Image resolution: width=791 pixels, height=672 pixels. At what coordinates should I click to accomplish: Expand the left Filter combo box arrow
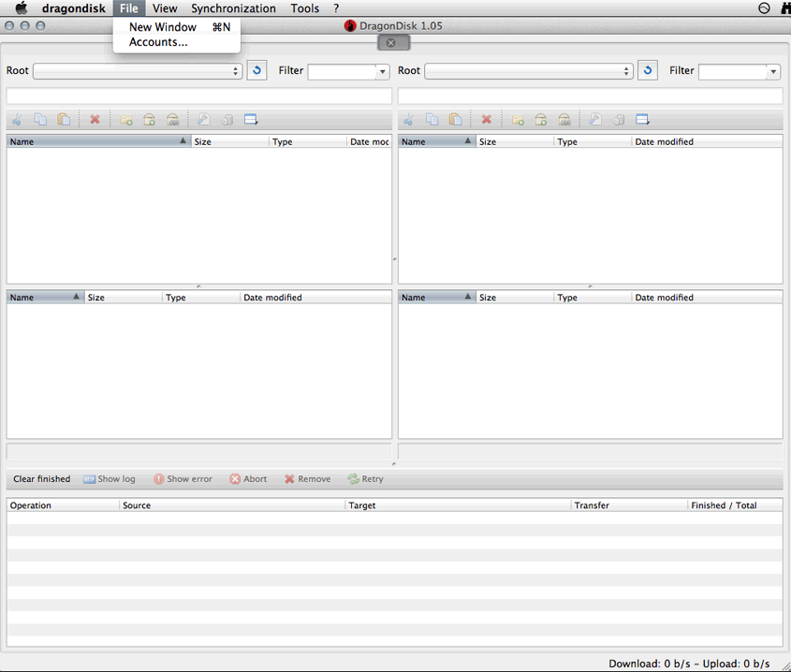click(x=381, y=71)
